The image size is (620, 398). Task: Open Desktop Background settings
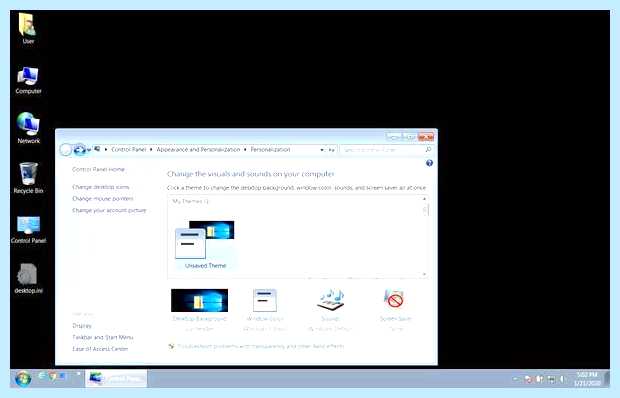199,310
